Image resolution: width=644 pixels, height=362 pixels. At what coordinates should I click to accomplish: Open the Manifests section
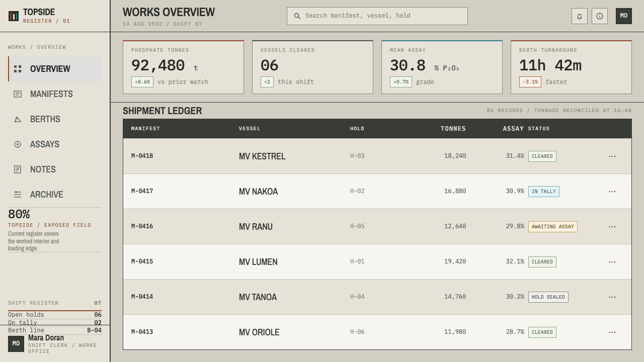click(x=55, y=94)
